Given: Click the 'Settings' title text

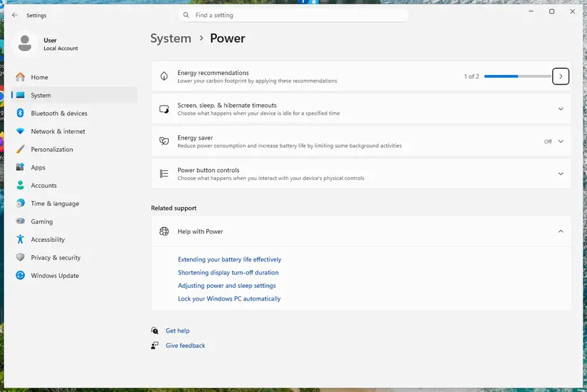Looking at the screenshot, I should pyautogui.click(x=36, y=16).
